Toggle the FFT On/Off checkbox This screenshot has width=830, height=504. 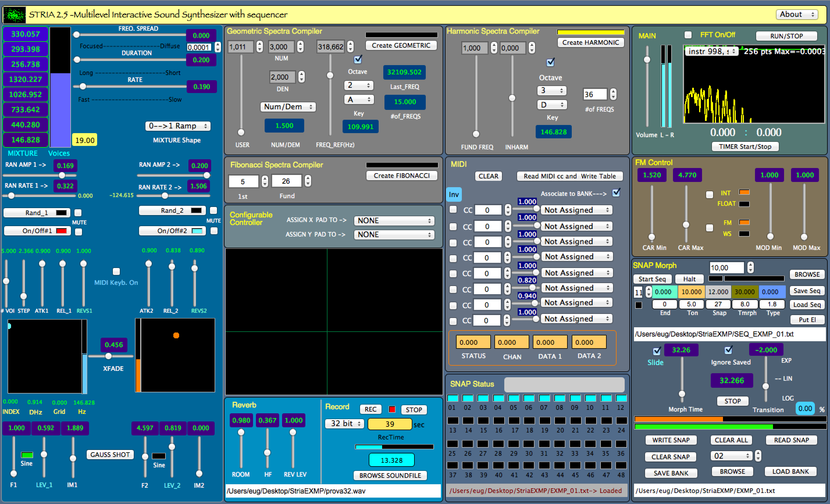[688, 35]
